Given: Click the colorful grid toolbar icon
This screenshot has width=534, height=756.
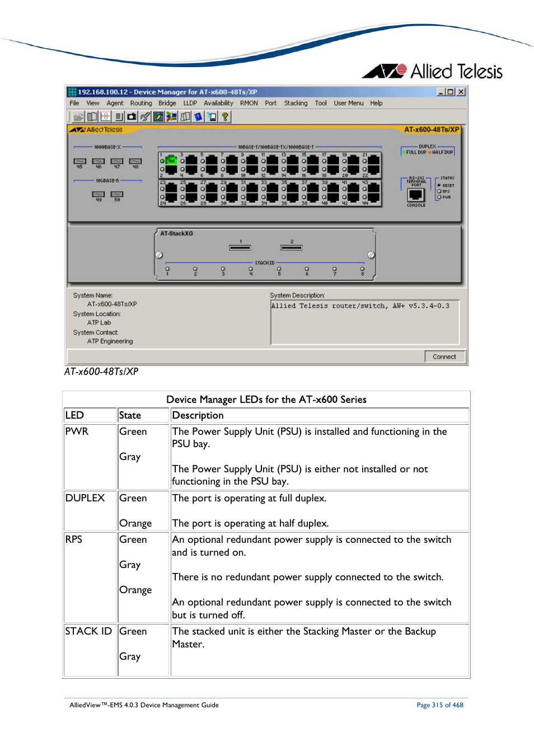Looking at the screenshot, I should click(x=158, y=116).
